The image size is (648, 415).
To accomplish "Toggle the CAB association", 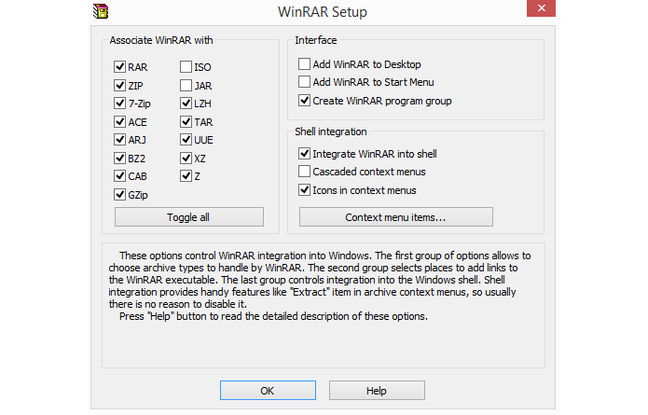I will tap(120, 176).
